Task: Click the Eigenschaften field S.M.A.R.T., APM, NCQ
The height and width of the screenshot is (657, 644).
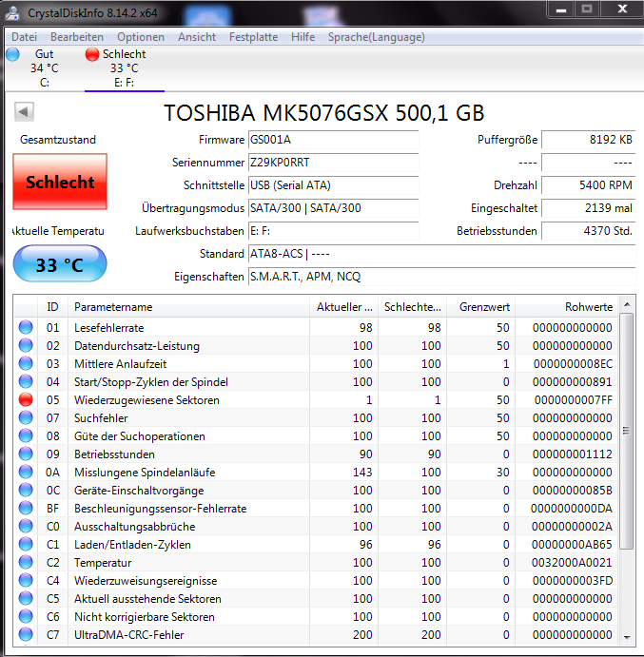Action: [442, 277]
